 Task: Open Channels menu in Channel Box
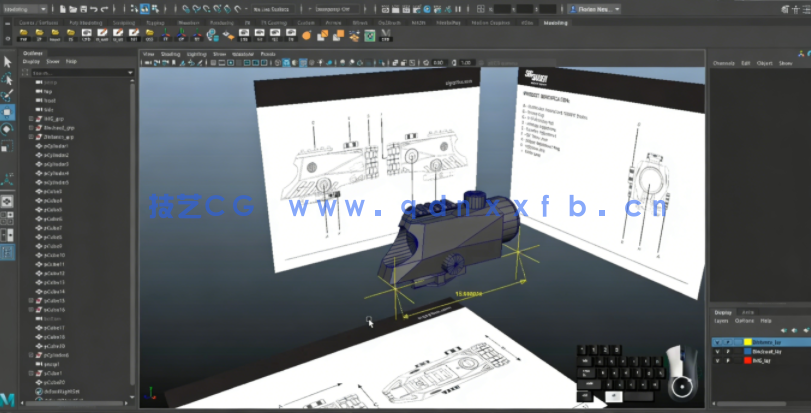click(723, 63)
